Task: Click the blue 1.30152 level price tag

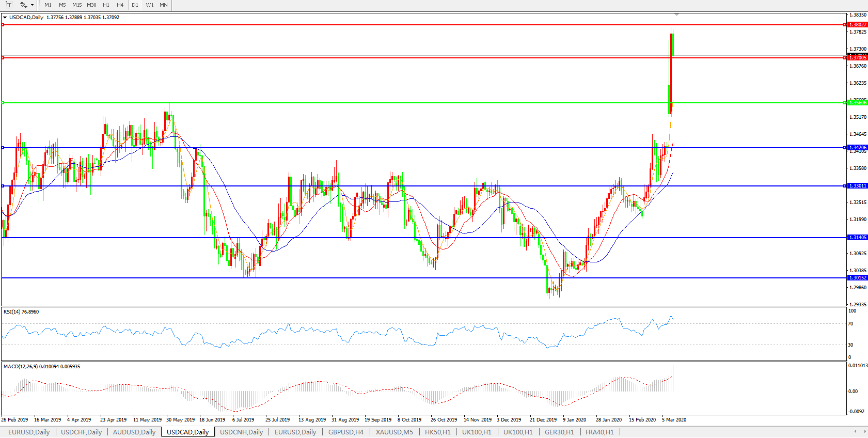Action: [858, 278]
